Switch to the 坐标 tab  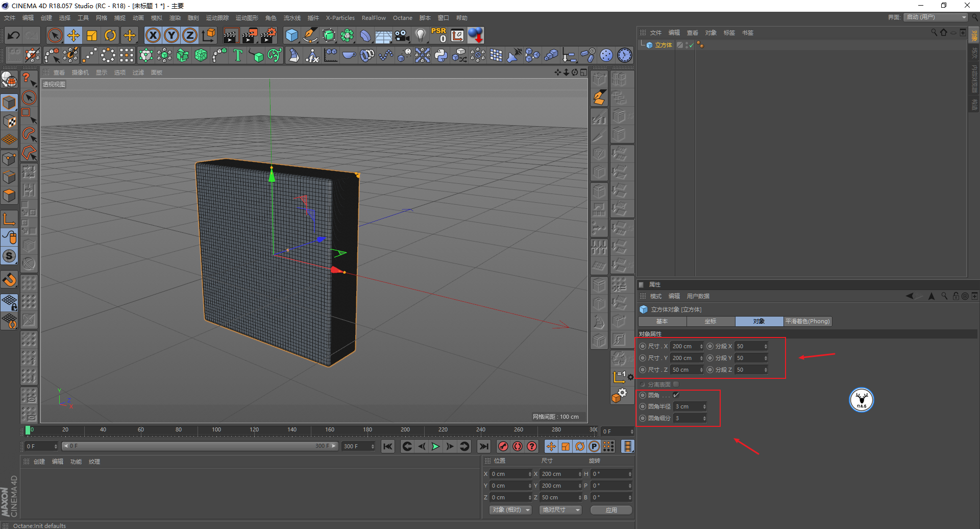pos(710,321)
